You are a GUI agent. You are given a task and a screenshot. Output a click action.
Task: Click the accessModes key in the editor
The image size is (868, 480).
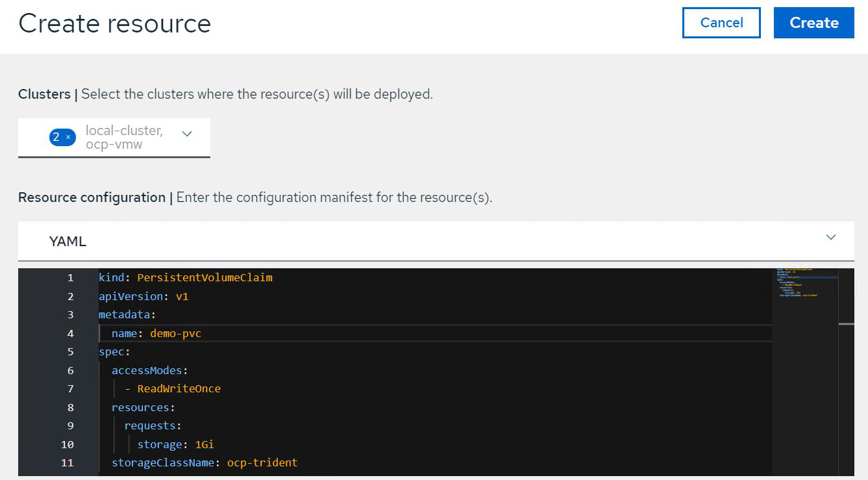click(149, 371)
